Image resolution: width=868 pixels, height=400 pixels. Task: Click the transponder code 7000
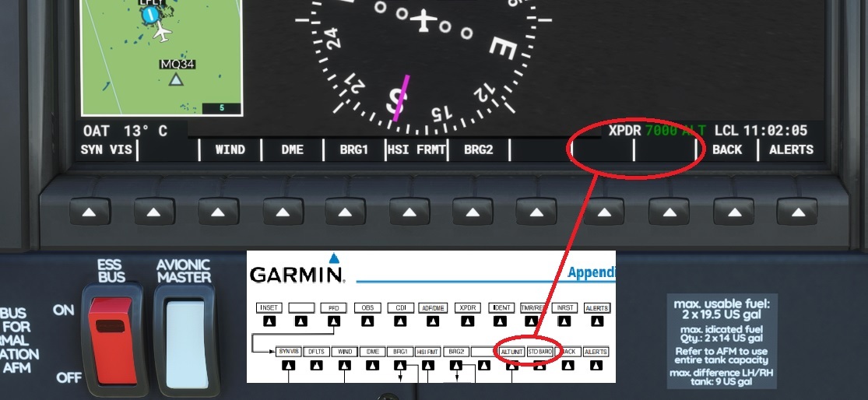point(661,131)
